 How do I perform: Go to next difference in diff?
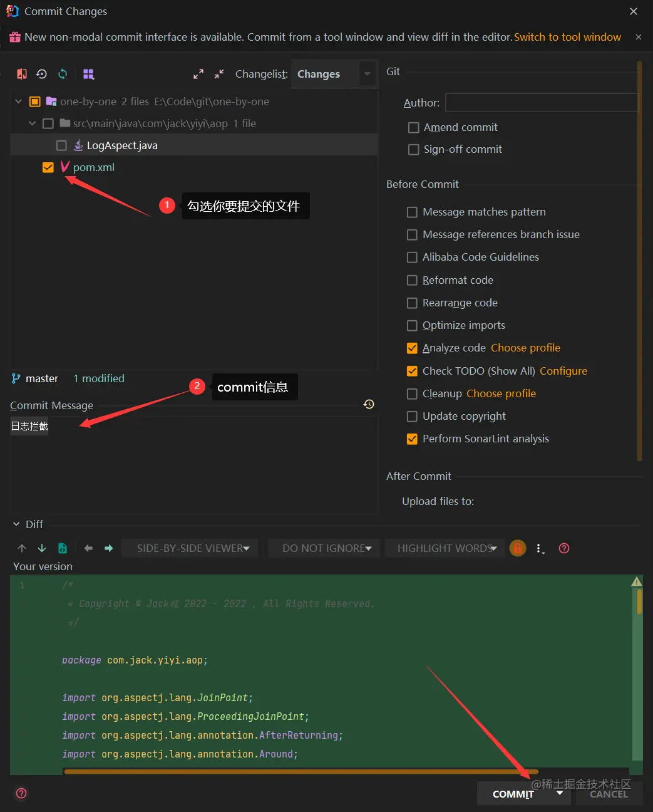coord(42,548)
